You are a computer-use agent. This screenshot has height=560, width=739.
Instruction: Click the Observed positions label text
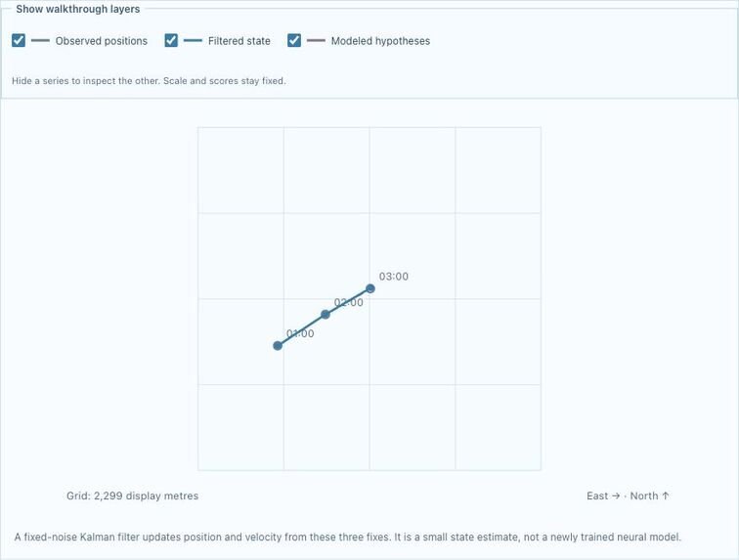(102, 41)
